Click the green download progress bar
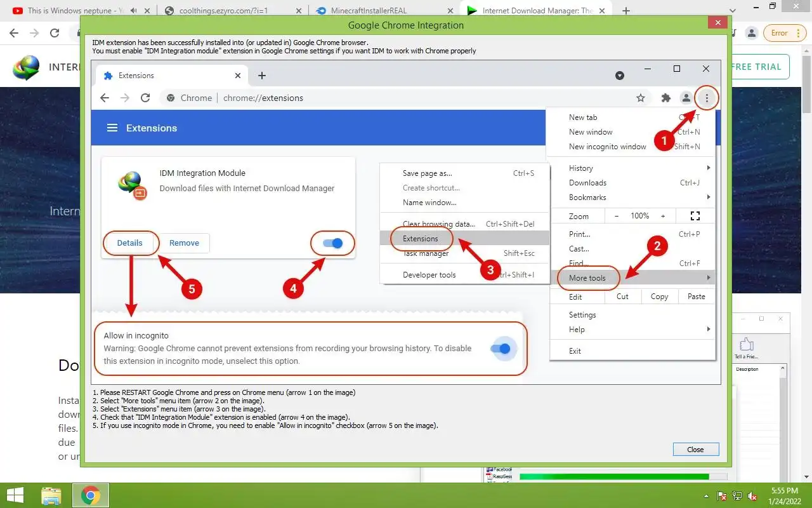The width and height of the screenshot is (812, 508). [x=614, y=476]
